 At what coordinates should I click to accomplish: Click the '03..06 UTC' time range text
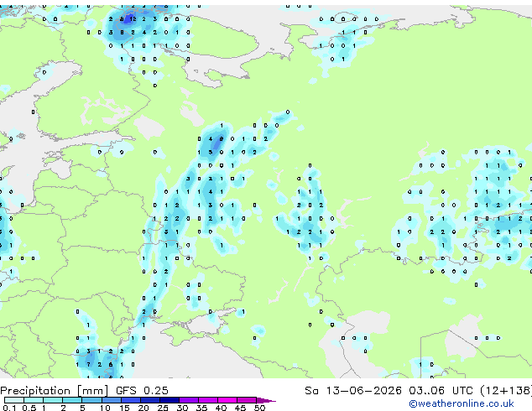click(x=441, y=391)
